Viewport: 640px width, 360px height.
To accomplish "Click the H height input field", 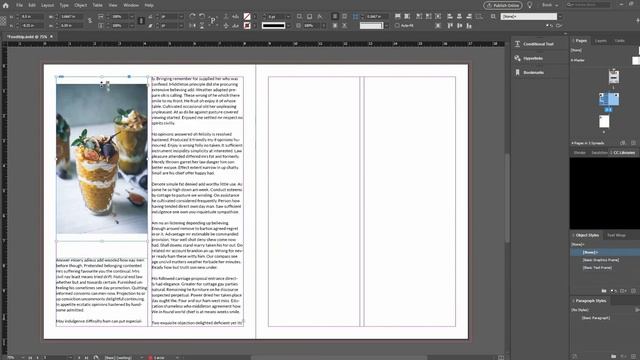I will point(70,25).
